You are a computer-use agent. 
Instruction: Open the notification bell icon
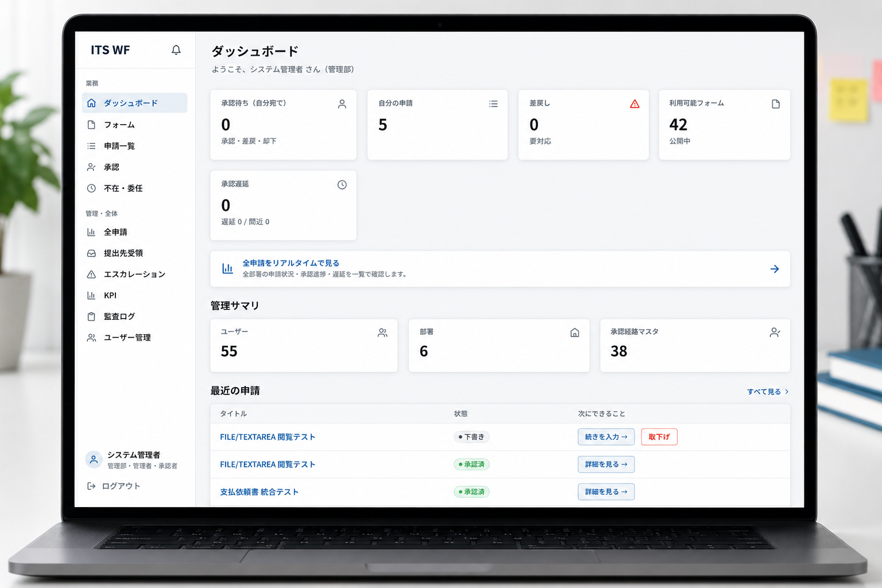(x=176, y=50)
